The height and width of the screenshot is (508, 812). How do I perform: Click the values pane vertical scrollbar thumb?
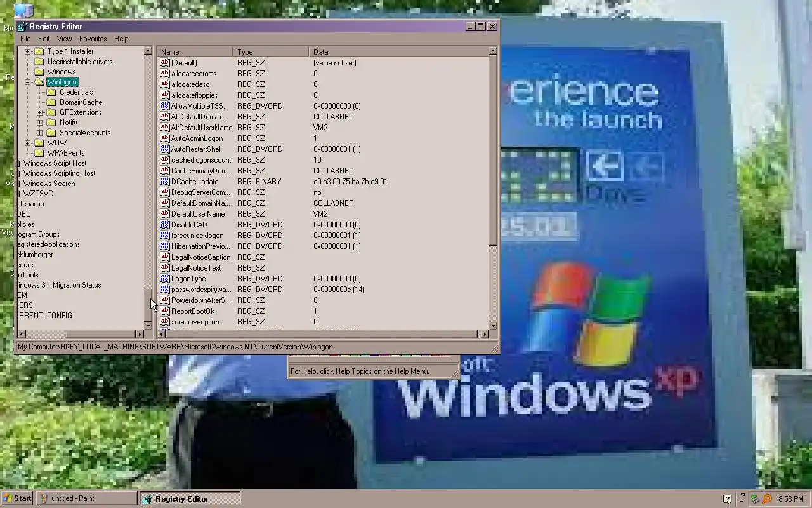point(493,150)
